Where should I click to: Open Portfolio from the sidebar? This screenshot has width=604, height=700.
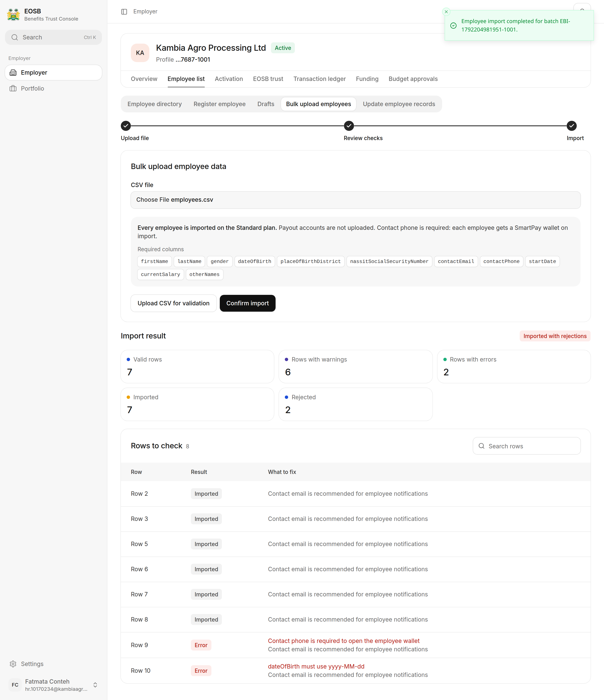click(x=53, y=88)
